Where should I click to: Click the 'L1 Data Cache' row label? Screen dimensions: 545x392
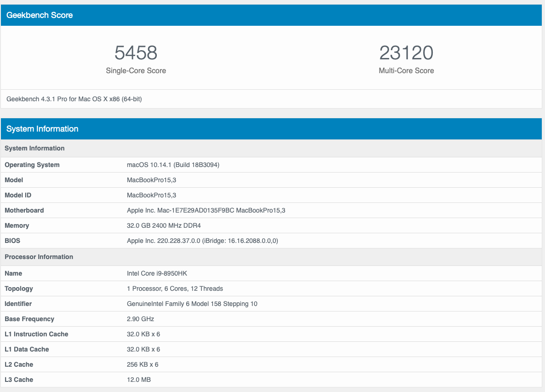click(x=27, y=350)
